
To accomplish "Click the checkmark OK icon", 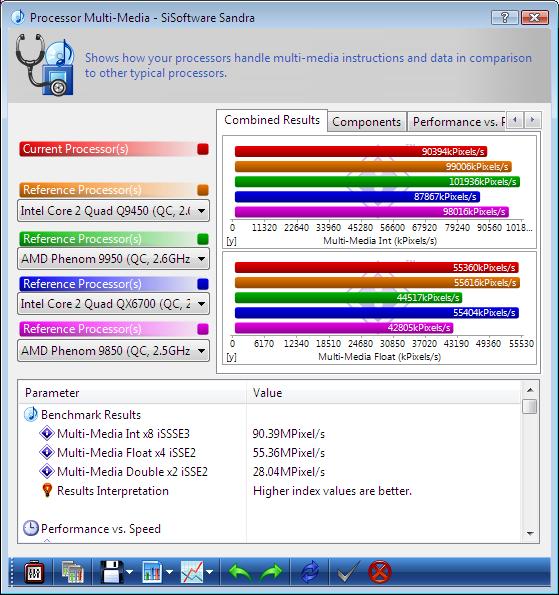I will pos(348,572).
